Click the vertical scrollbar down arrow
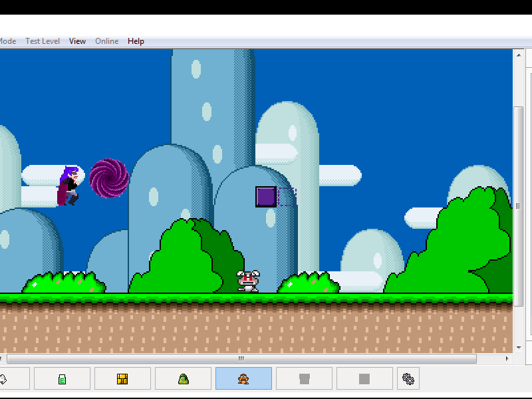532x399 pixels. [519, 347]
